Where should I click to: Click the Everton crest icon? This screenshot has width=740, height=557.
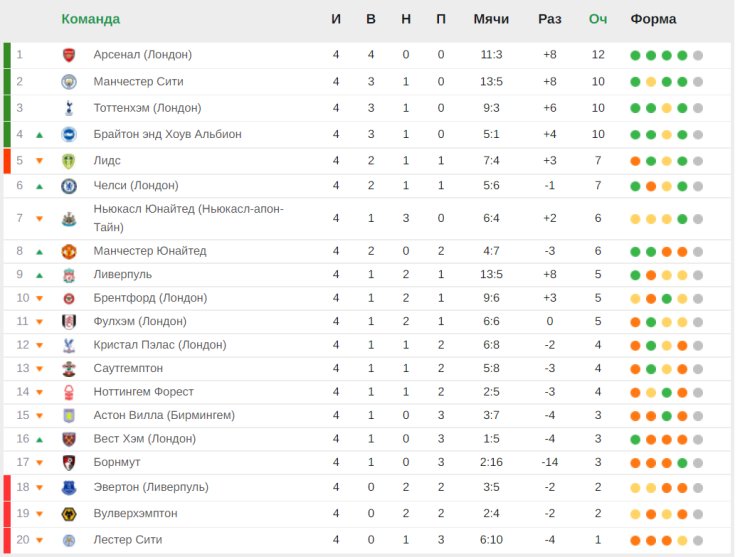pyautogui.click(x=69, y=488)
